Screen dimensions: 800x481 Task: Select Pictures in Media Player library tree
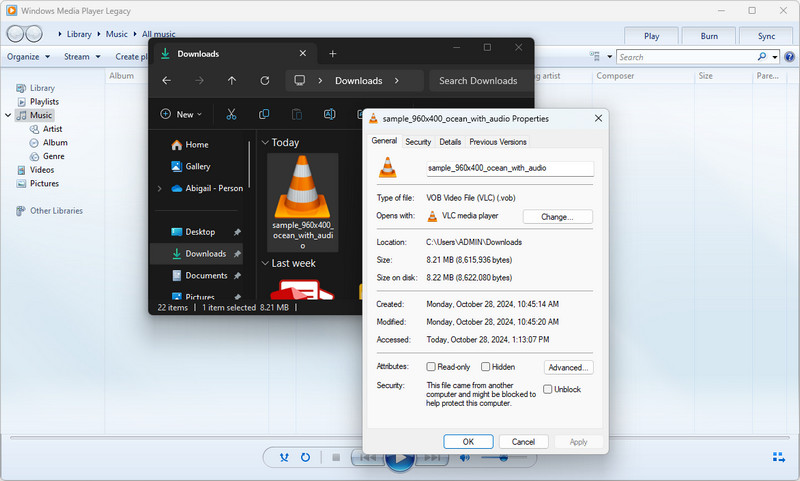[x=44, y=184]
